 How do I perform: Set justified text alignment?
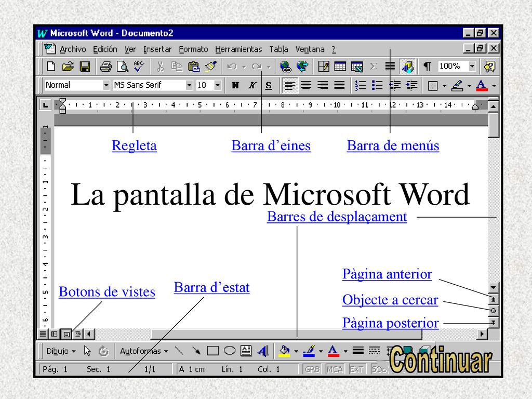pyautogui.click(x=339, y=85)
